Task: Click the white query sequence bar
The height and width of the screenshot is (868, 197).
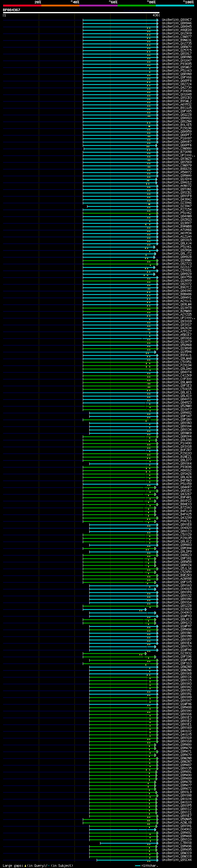Action: tap(81, 12)
